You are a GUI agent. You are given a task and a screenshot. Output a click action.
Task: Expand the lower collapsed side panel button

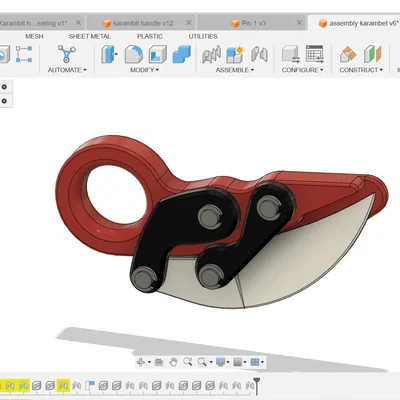coord(4,101)
